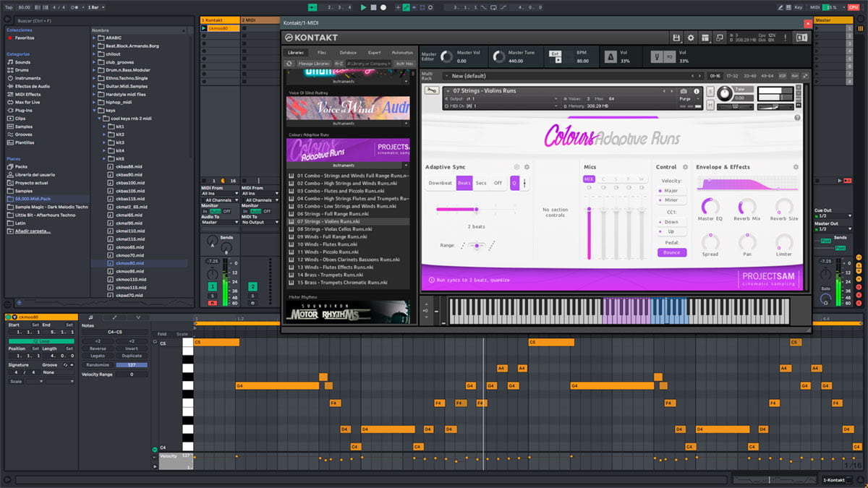Refresh the Kontakt libraries list
The image size is (868, 488).
(289, 64)
